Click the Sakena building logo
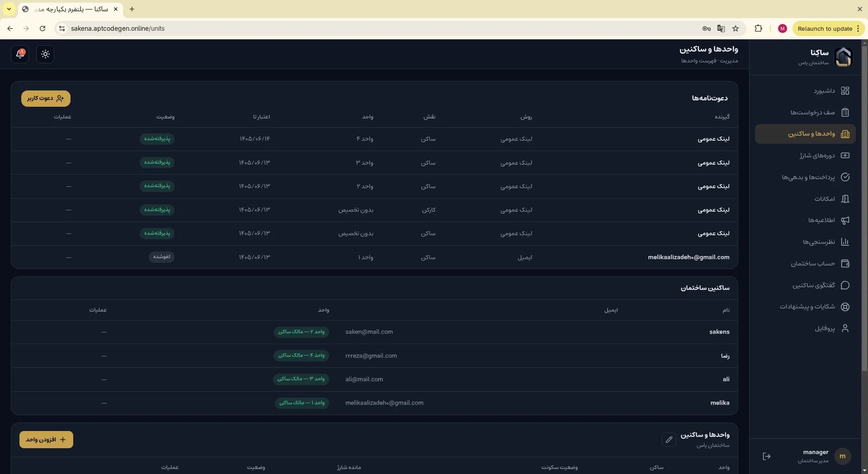The image size is (868, 474). point(843,57)
